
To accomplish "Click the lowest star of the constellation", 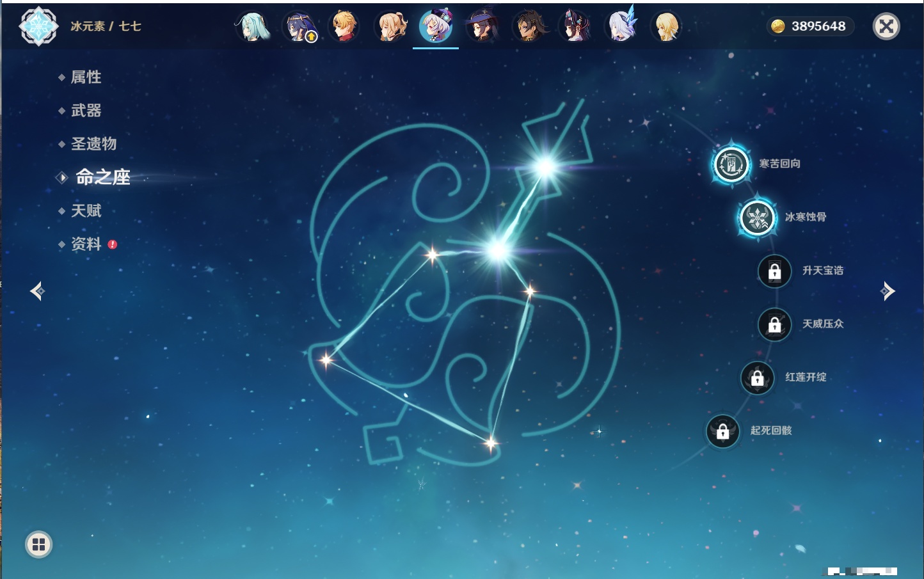I will click(491, 443).
